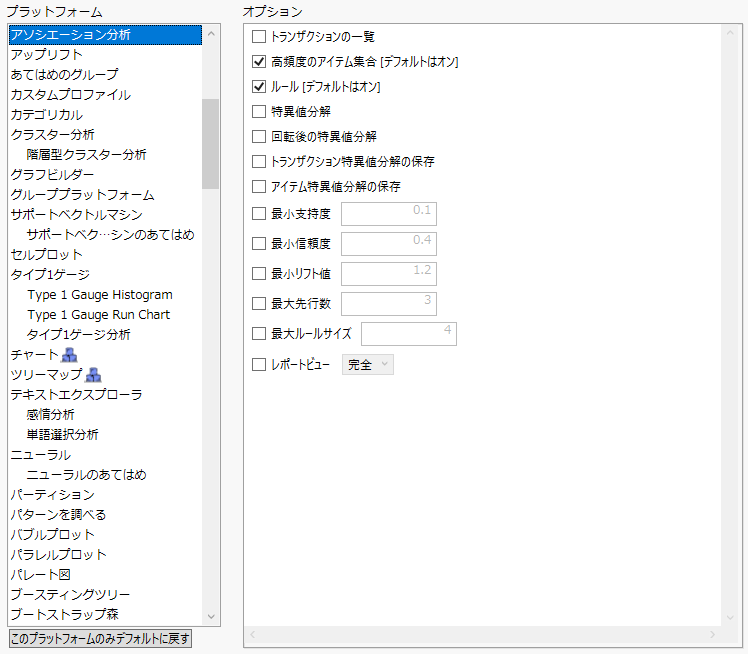Click options panel scroll-left arrow
Image resolution: width=748 pixels, height=654 pixels.
pyautogui.click(x=253, y=634)
